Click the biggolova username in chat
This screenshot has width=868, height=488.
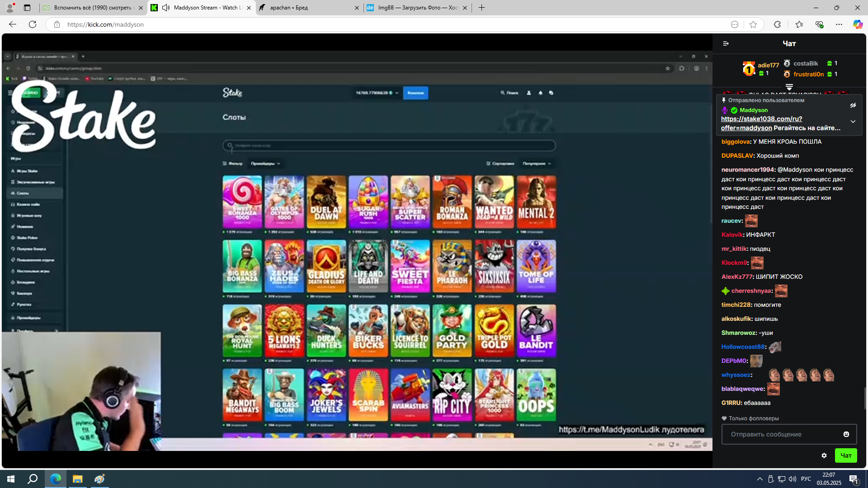point(736,141)
